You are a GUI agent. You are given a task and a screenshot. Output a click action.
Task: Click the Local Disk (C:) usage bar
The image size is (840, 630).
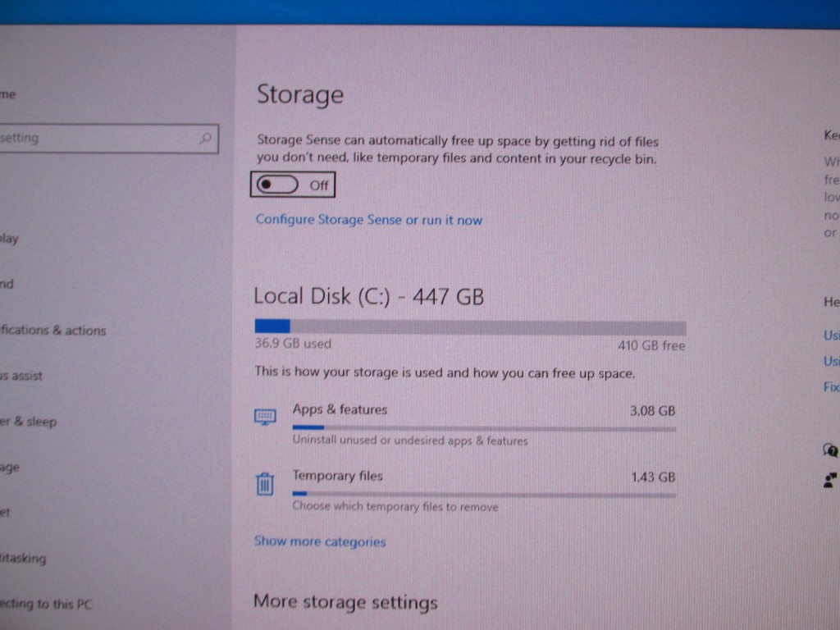[470, 326]
